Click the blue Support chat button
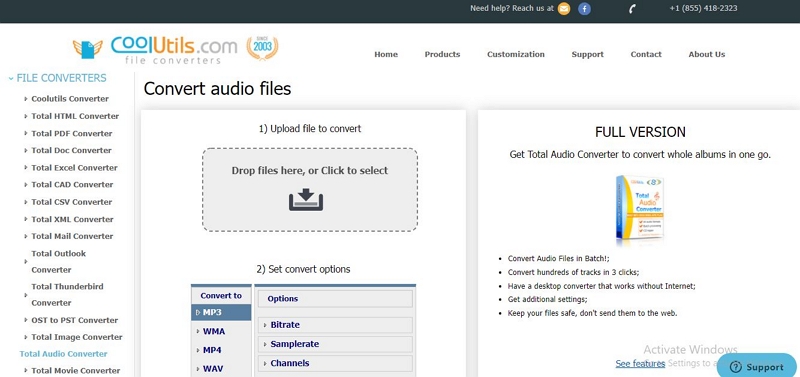The width and height of the screenshot is (800, 377). pyautogui.click(x=758, y=366)
